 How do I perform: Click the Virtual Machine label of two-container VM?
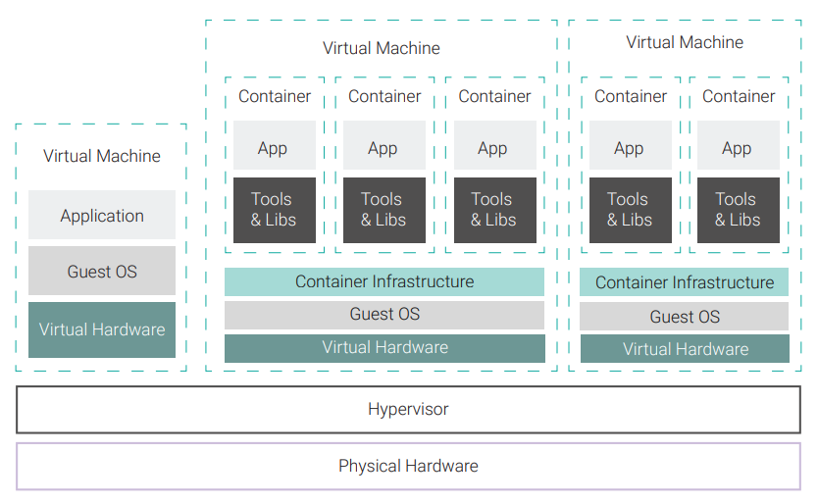click(x=685, y=42)
